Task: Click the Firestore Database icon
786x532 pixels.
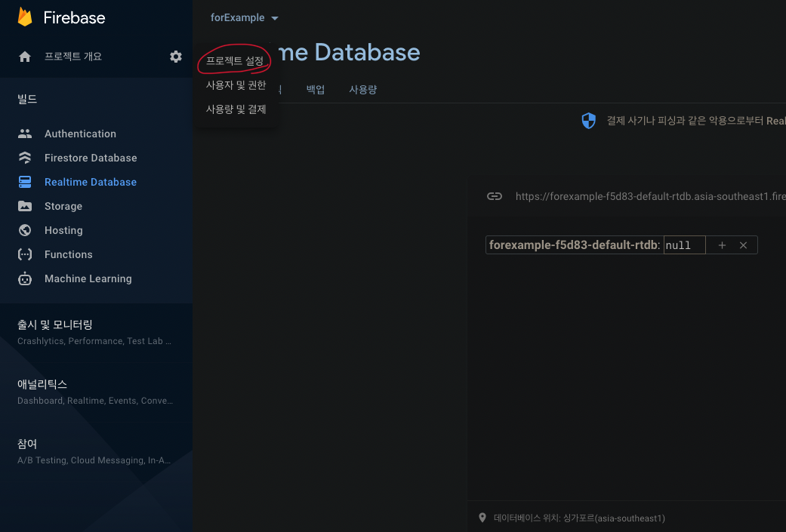Action: tap(25, 158)
